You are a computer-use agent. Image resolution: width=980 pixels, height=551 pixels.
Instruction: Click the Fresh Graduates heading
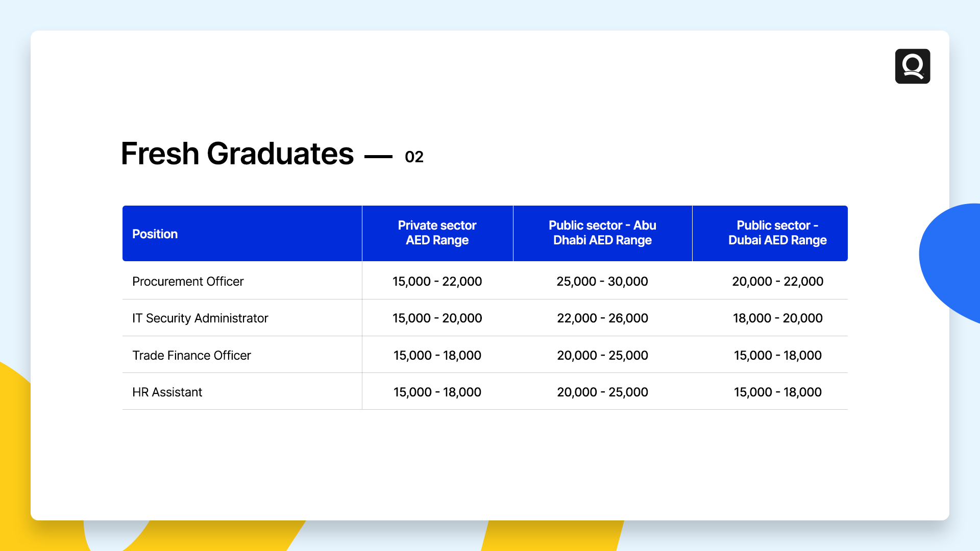pos(237,154)
